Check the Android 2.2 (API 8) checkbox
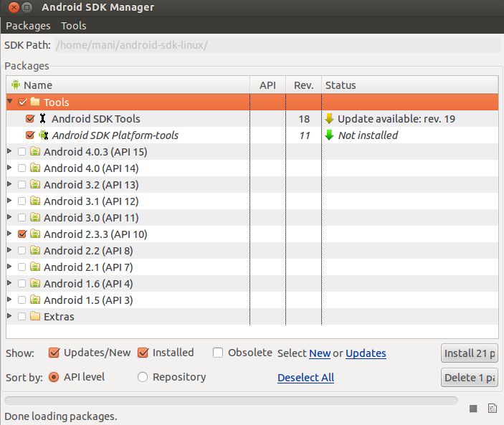This screenshot has height=425, width=504. click(22, 250)
